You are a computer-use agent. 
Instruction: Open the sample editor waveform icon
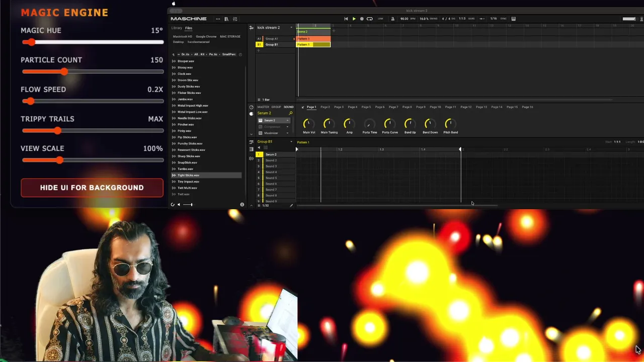252,158
